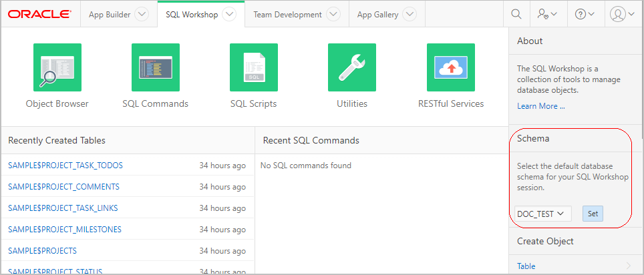Viewport: 644px width, 275px height.
Task: Select Table under Create Object
Action: coord(526,266)
